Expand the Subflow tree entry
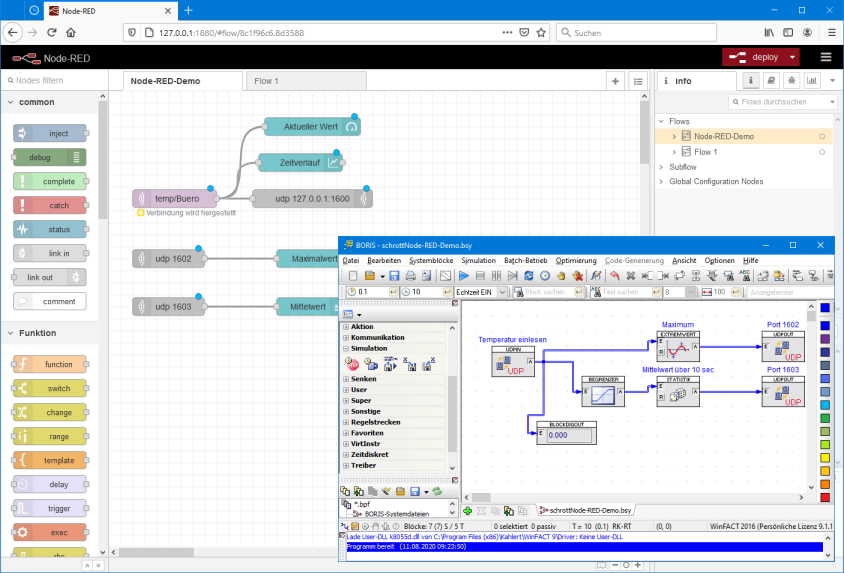Viewport: 844px width, 573px height. (x=662, y=167)
